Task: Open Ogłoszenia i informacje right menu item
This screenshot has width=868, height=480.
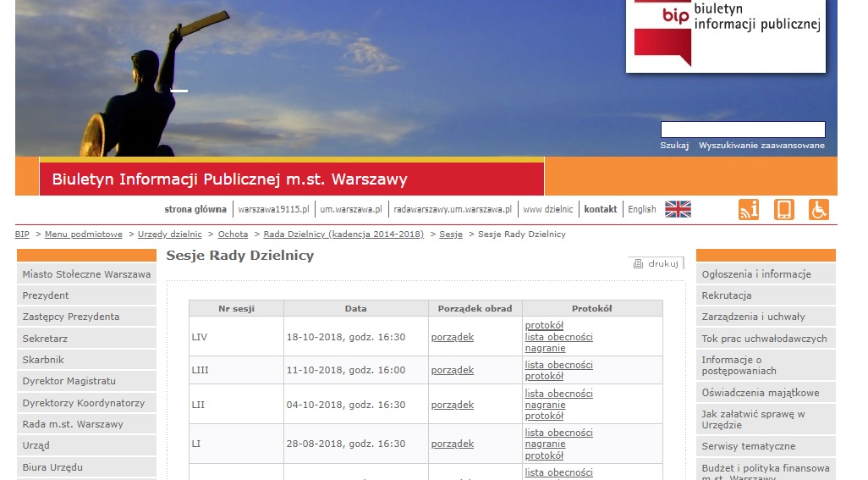Action: pos(766,274)
